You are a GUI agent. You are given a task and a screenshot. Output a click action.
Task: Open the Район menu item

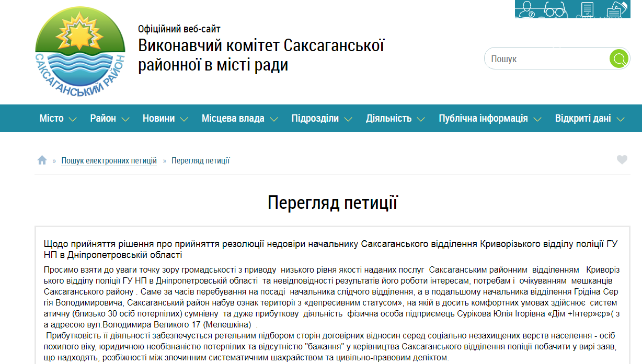pyautogui.click(x=103, y=119)
